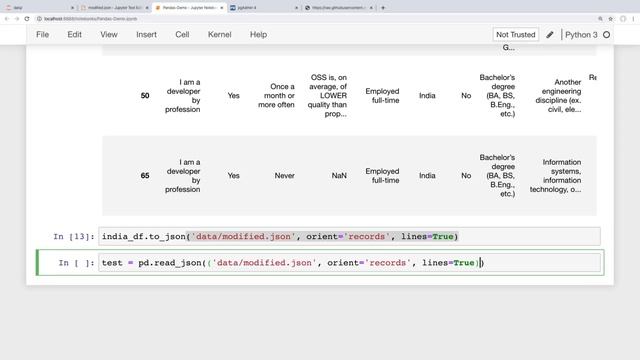Open the Edit menu
Image resolution: width=640 pixels, height=360 pixels.
[74, 35]
